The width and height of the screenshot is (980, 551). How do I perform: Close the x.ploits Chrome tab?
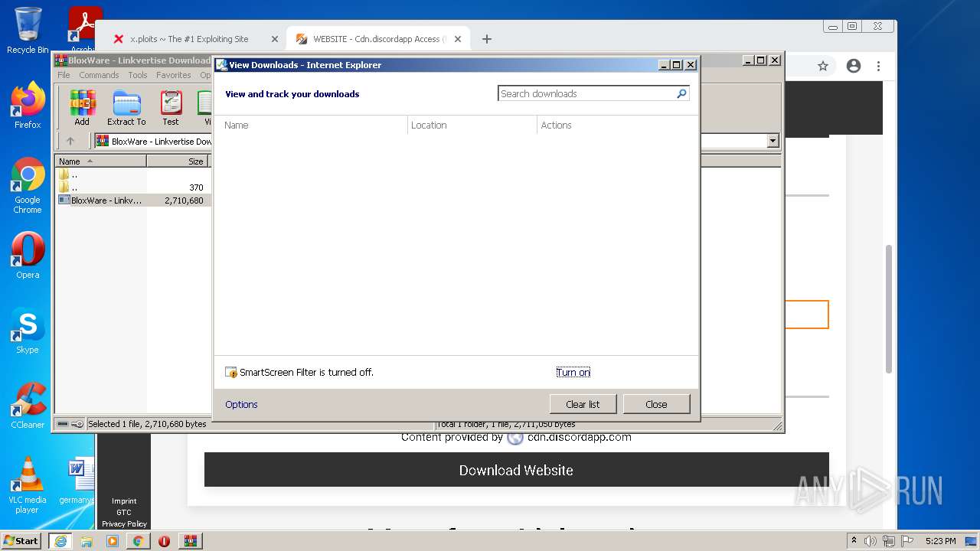tap(275, 39)
